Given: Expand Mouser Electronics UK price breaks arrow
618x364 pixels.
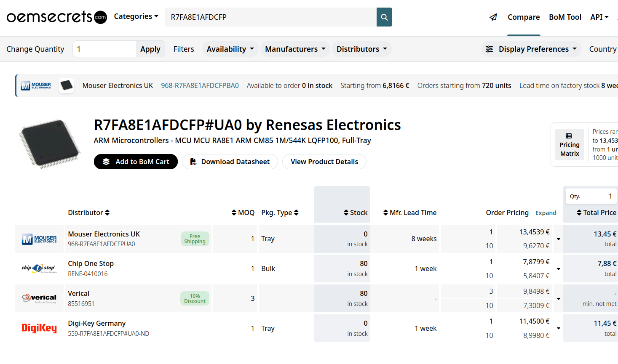Looking at the screenshot, I should (559, 239).
